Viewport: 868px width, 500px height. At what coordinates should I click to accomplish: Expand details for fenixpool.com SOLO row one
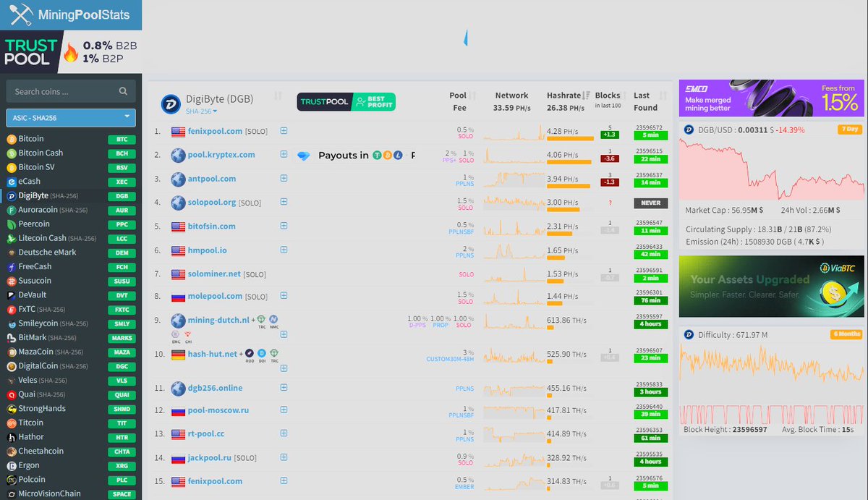[284, 131]
